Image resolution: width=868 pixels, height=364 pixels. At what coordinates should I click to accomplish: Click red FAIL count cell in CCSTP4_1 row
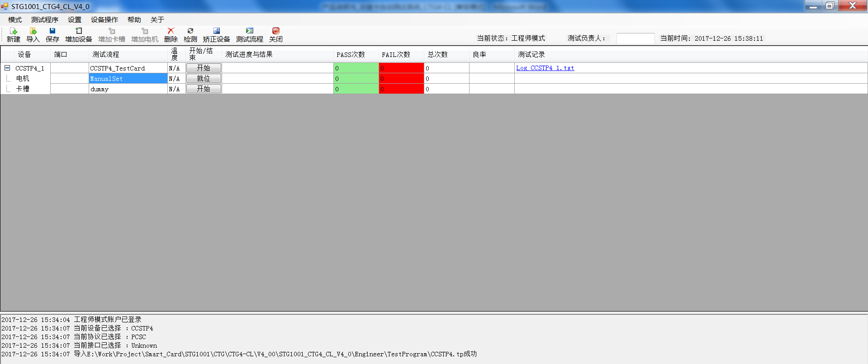coord(401,68)
